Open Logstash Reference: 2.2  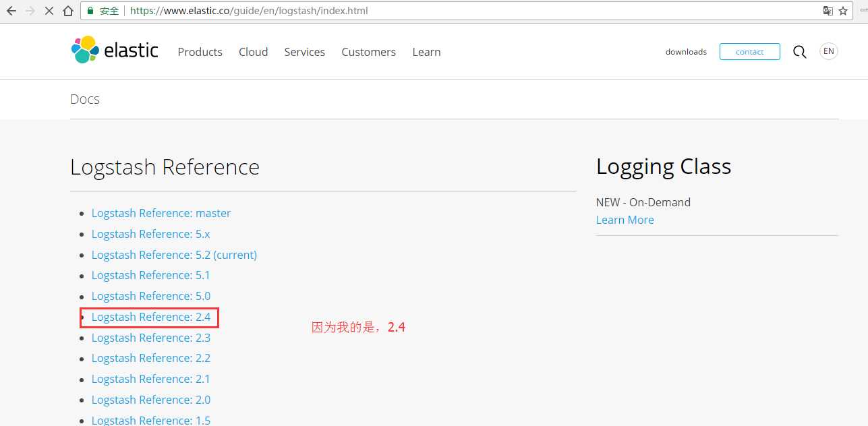151,358
